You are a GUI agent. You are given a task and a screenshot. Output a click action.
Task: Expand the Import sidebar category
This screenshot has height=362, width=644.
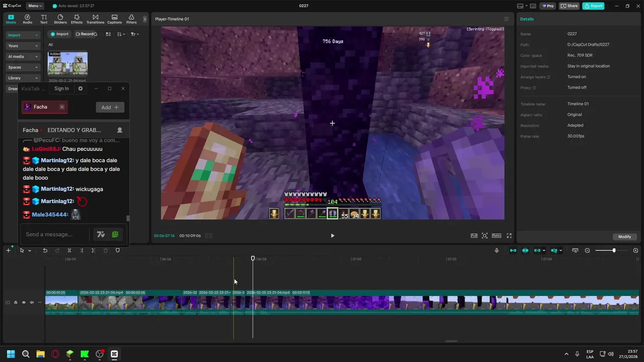(x=23, y=35)
